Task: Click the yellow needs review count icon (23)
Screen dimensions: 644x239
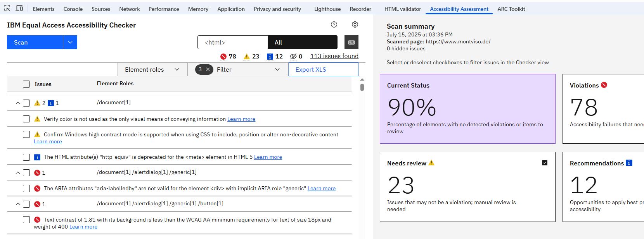Action: pyautogui.click(x=247, y=57)
